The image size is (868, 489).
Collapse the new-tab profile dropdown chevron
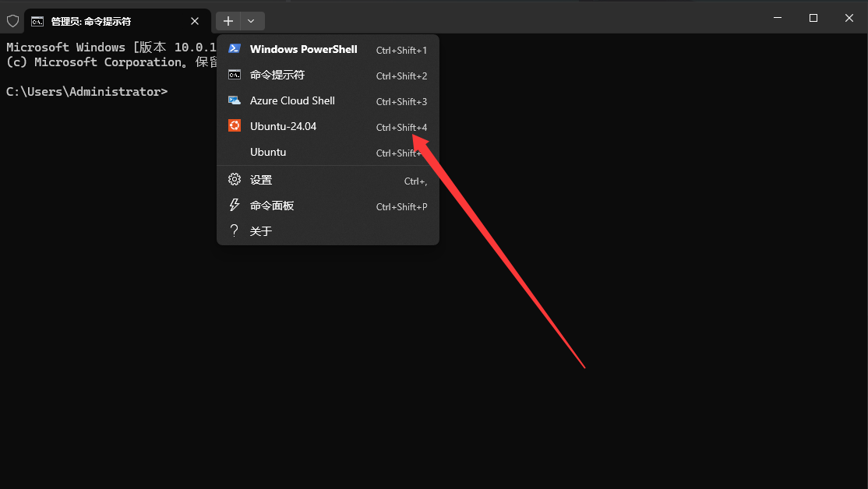[x=252, y=21]
